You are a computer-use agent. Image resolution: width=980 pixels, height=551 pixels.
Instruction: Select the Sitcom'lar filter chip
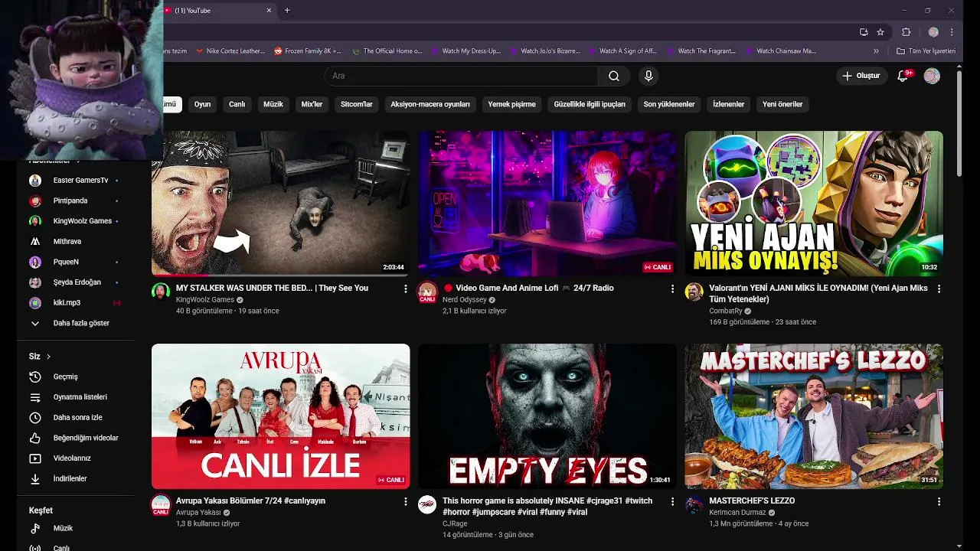357,104
